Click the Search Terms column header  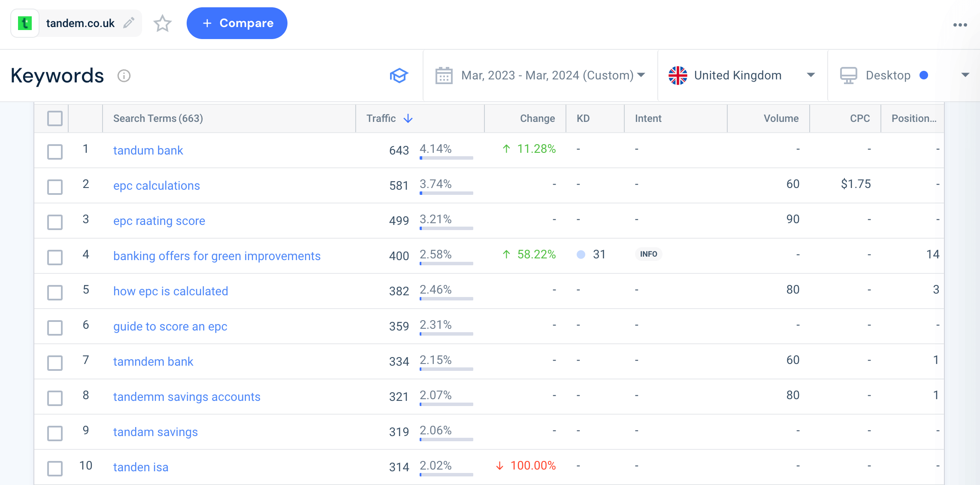coord(158,118)
